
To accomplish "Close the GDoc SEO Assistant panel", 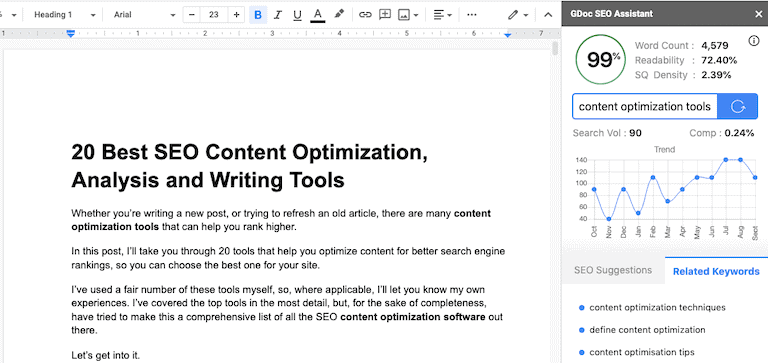I will pyautogui.click(x=758, y=14).
